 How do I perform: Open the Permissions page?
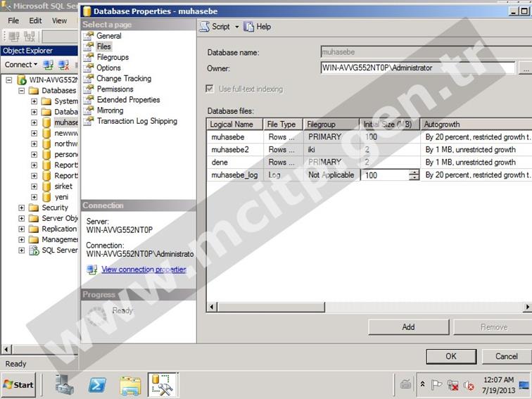[x=115, y=89]
